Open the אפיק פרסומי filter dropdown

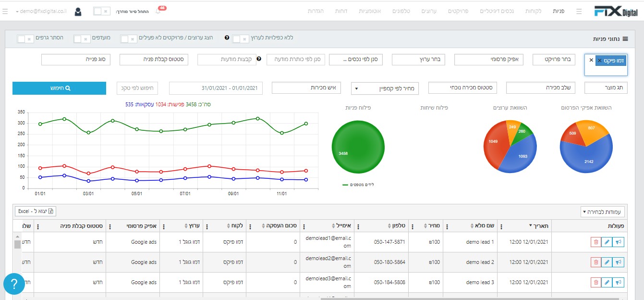pyautogui.click(x=489, y=60)
